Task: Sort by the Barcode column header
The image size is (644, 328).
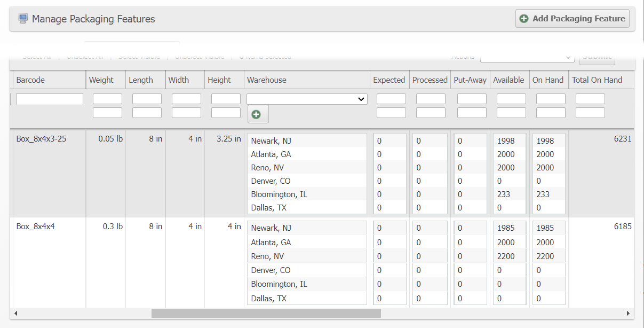Action: click(31, 80)
